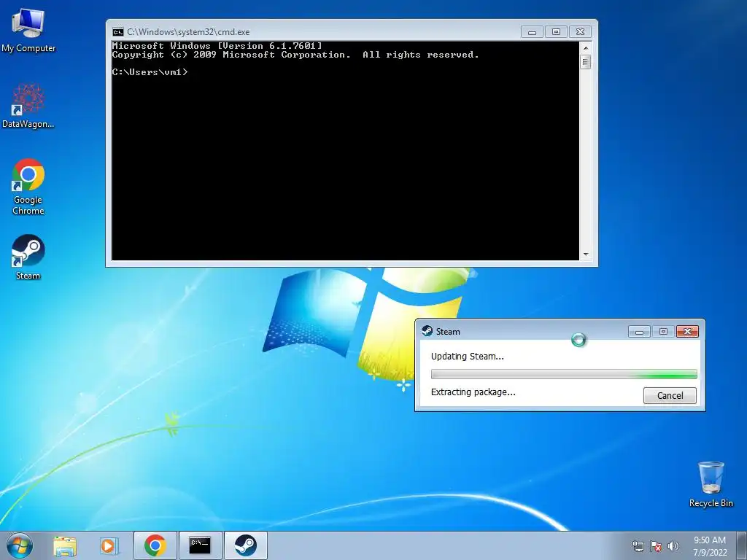This screenshot has width=747, height=560.
Task: Open Windows Explorer from the taskbar
Action: pos(64,545)
